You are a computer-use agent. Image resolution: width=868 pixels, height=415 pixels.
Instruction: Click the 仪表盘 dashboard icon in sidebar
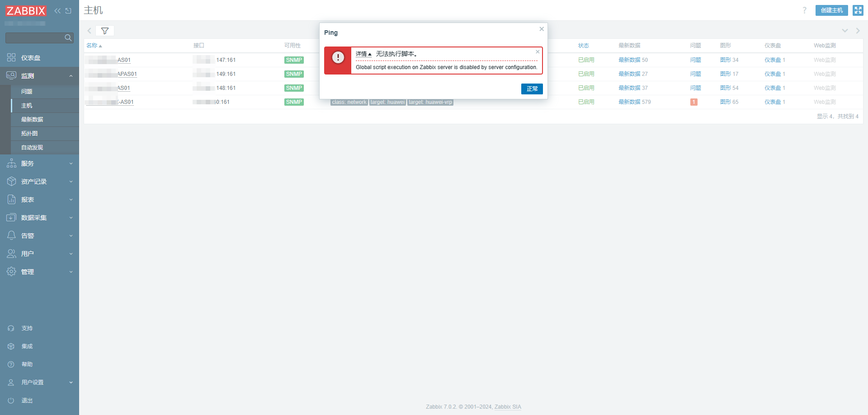pyautogui.click(x=11, y=58)
